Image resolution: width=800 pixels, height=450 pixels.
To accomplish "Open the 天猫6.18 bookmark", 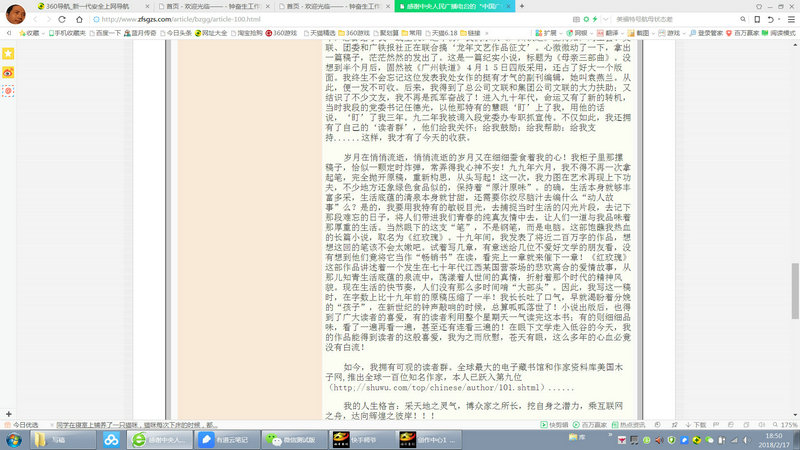I will pyautogui.click(x=441, y=33).
